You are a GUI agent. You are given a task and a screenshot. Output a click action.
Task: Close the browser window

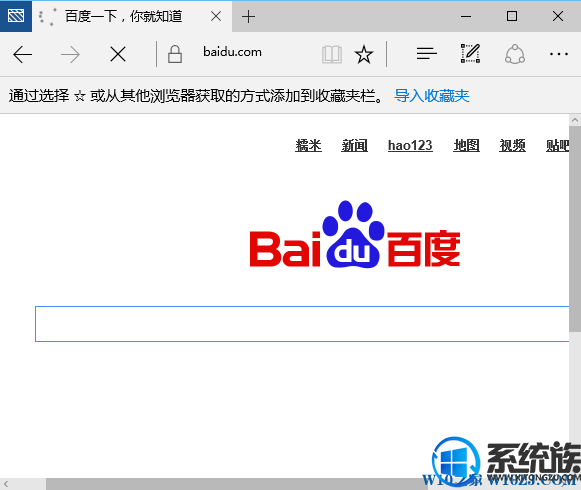(x=558, y=16)
